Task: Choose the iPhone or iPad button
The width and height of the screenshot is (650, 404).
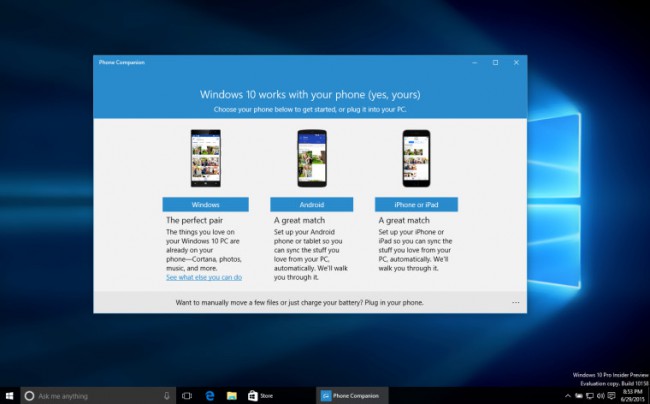Action: 416,205
